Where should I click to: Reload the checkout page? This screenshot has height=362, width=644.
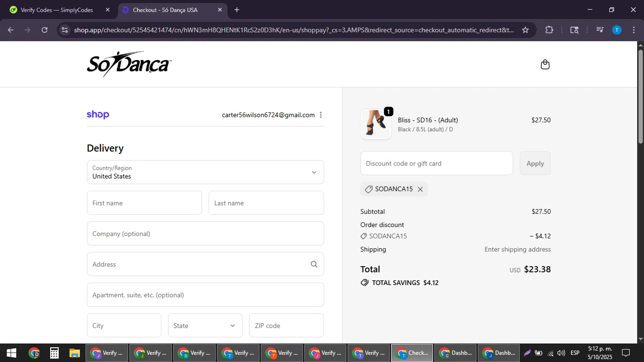coord(45,30)
